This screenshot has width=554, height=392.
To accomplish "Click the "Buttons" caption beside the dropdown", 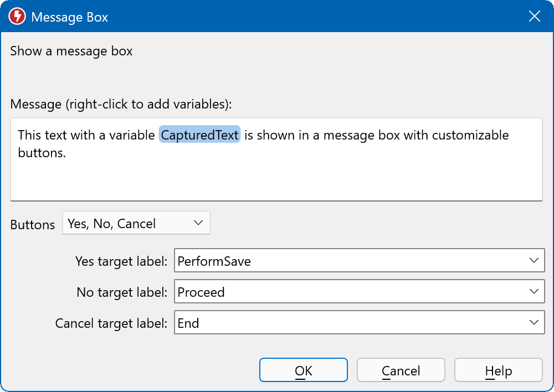I will point(33,225).
